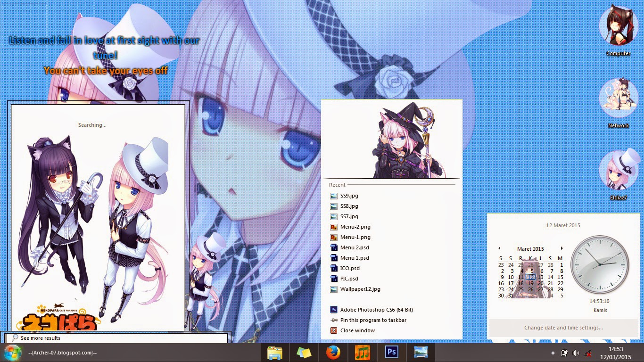This screenshot has width=644, height=362.
Task: Go to next month in calendar
Action: (561, 248)
